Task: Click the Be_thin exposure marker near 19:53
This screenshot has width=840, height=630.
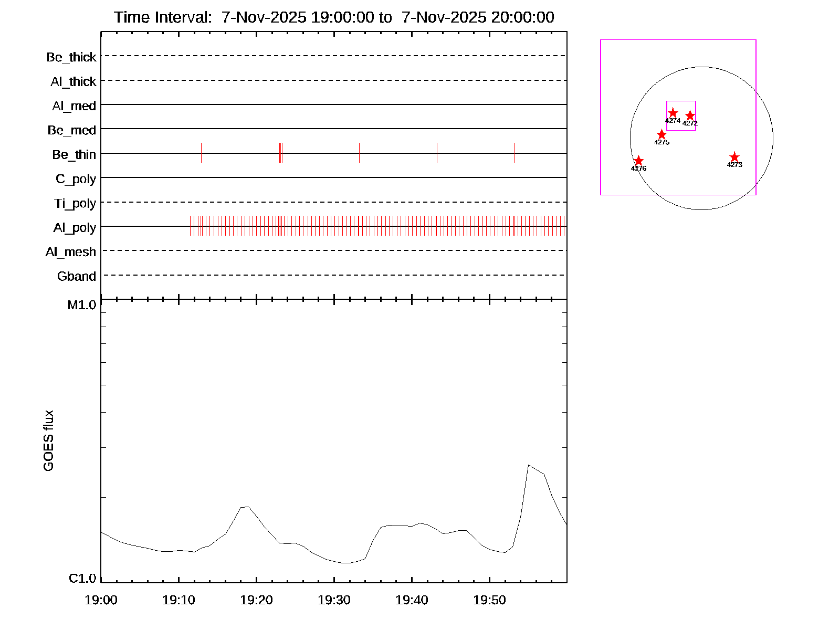Action: coord(514,153)
